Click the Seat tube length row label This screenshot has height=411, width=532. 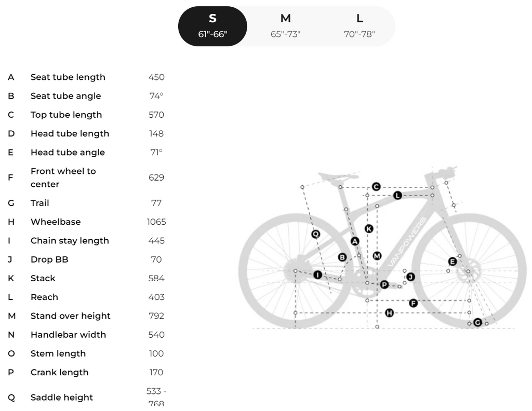click(x=68, y=77)
